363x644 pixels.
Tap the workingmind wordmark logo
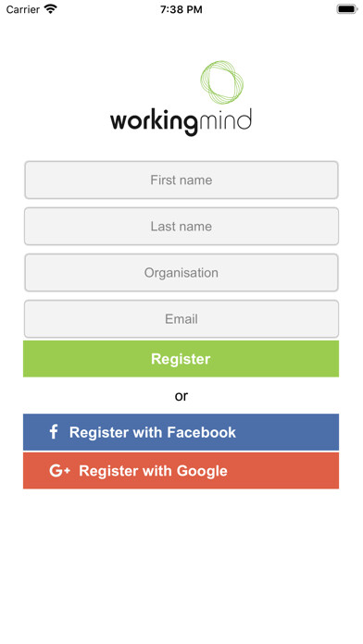pos(181,121)
